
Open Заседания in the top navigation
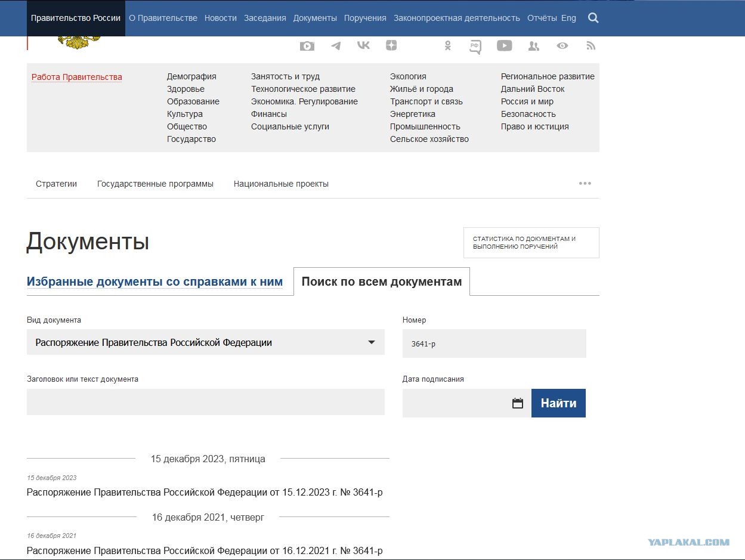tap(265, 18)
